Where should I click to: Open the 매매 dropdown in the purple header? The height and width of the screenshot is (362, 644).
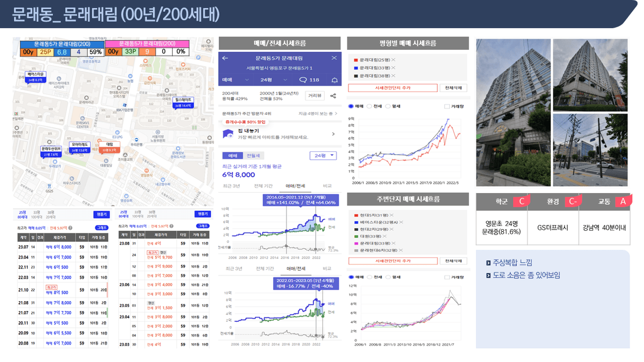pyautogui.click(x=236, y=80)
